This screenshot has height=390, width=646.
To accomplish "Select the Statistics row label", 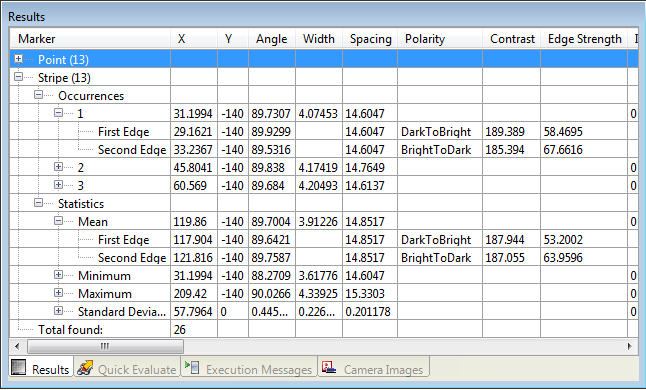I will point(81,204).
